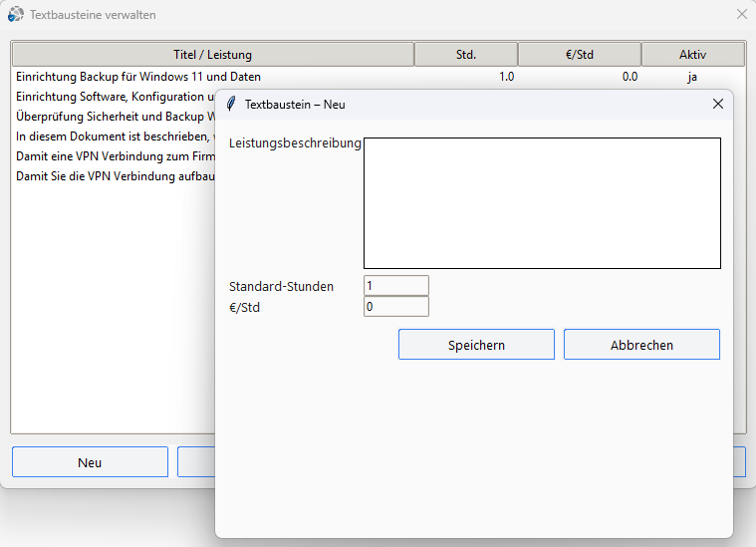756x547 pixels.
Task: Focus the Standard-Stunden input field
Action: coord(396,286)
